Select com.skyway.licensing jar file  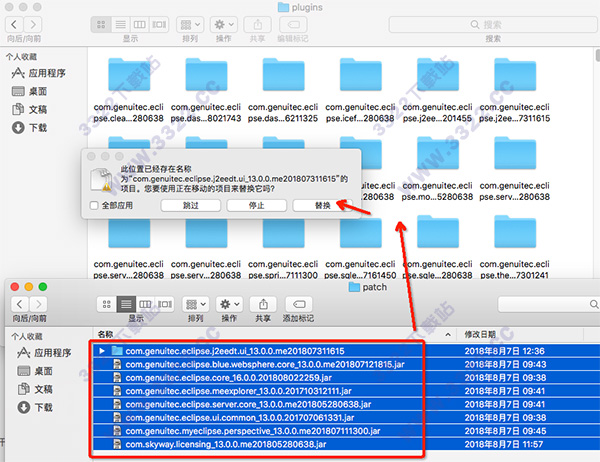coord(346,444)
